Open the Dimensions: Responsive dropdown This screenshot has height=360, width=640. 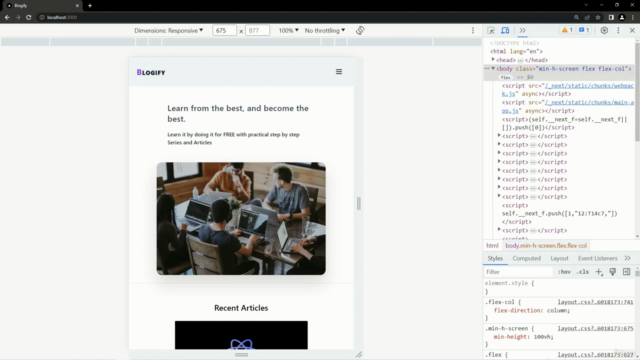coord(169,31)
